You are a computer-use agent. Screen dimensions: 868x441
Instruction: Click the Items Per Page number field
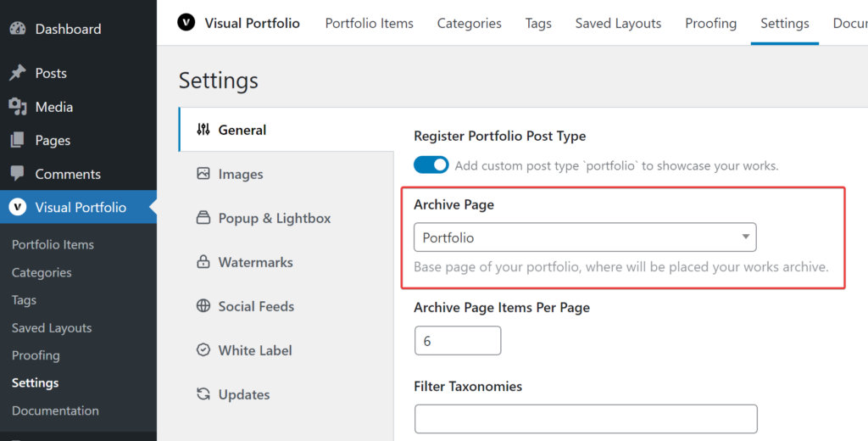pyautogui.click(x=458, y=341)
